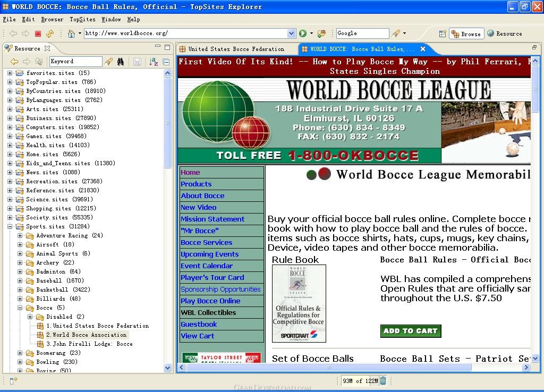Expand the Disabled (2) subfolder
This screenshot has width=544, height=392.
point(30,317)
